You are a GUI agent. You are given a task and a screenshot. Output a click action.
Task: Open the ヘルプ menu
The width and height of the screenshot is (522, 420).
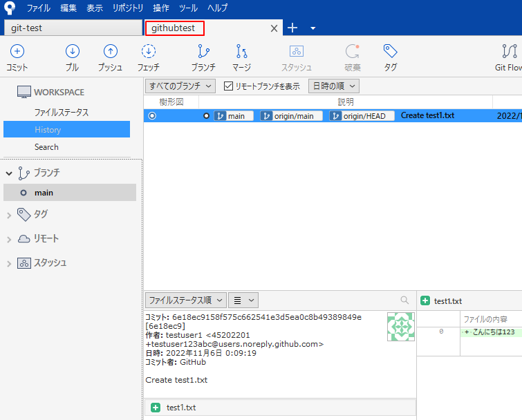[217, 8]
